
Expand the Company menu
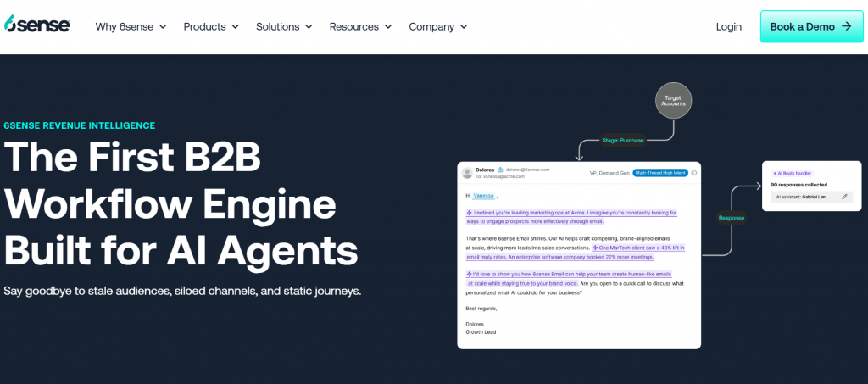[x=438, y=26]
